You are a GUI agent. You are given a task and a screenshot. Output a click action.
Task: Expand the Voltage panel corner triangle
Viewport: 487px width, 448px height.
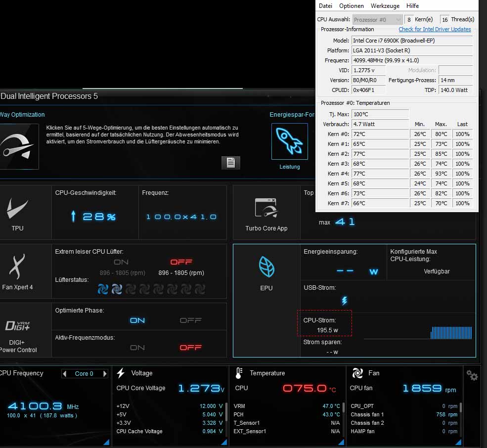(x=224, y=442)
